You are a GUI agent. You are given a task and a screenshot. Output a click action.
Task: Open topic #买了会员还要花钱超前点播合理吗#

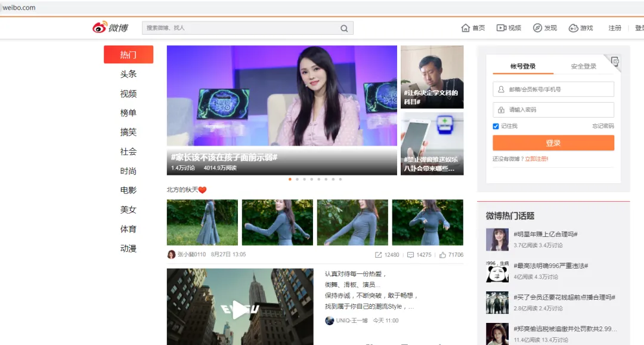[x=564, y=297]
